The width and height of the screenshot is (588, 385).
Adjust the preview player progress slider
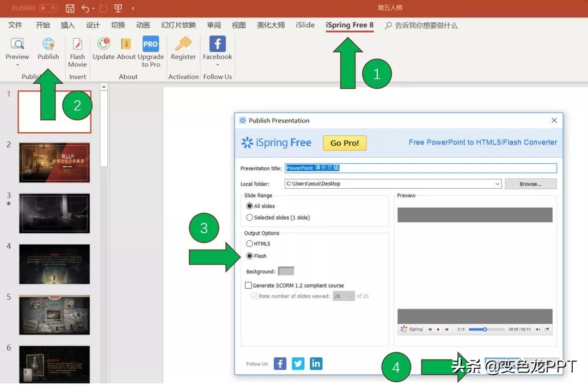486,330
